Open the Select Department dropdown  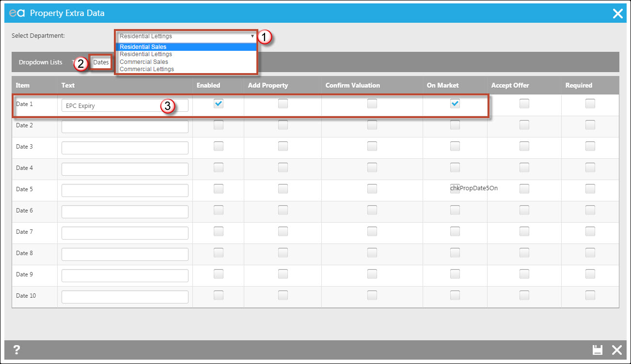coord(187,36)
